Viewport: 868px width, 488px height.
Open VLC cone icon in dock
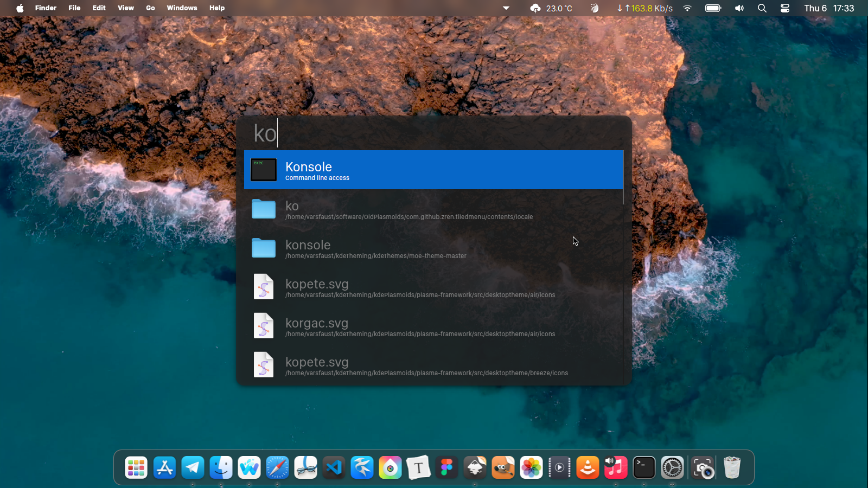click(588, 467)
